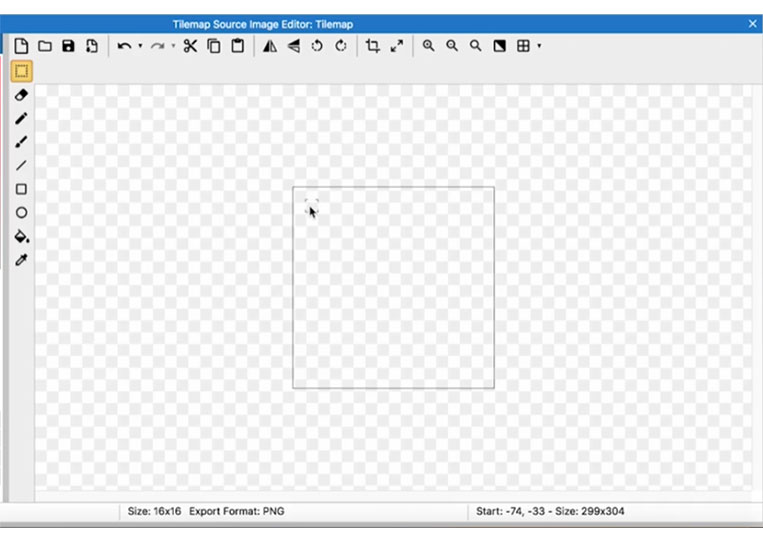Image resolution: width=763 pixels, height=541 pixels.
Task: Redo the last undone edit
Action: (157, 46)
